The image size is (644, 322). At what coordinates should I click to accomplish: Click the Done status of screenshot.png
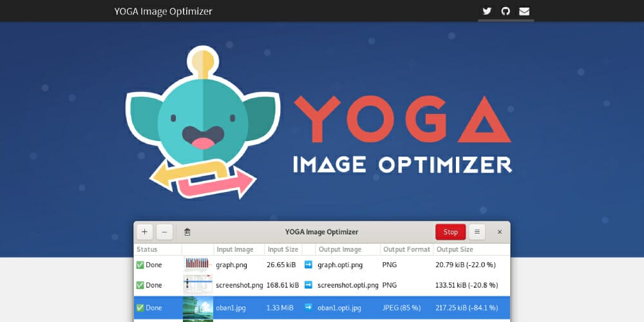click(x=149, y=285)
